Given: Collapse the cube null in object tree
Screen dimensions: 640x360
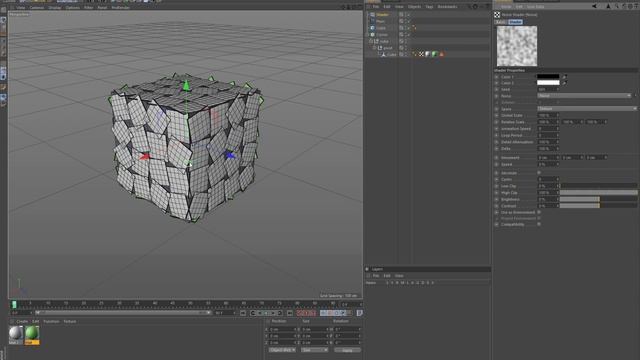Looking at the screenshot, I should (370, 41).
